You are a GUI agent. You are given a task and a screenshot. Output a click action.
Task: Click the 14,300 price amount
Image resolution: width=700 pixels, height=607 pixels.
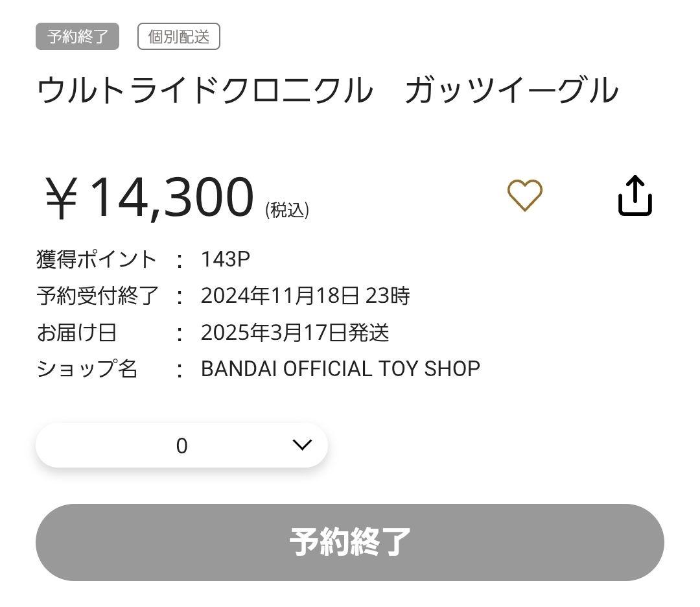(x=171, y=196)
